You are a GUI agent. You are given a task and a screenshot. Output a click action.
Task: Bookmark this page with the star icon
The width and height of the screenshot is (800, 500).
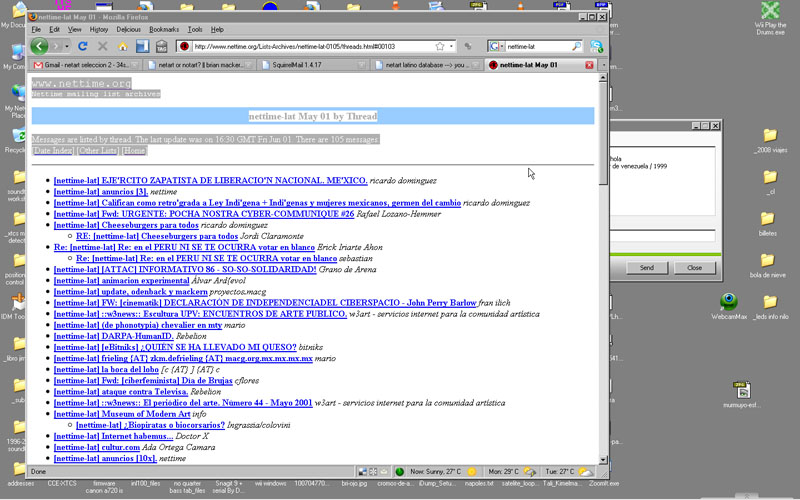(x=440, y=46)
